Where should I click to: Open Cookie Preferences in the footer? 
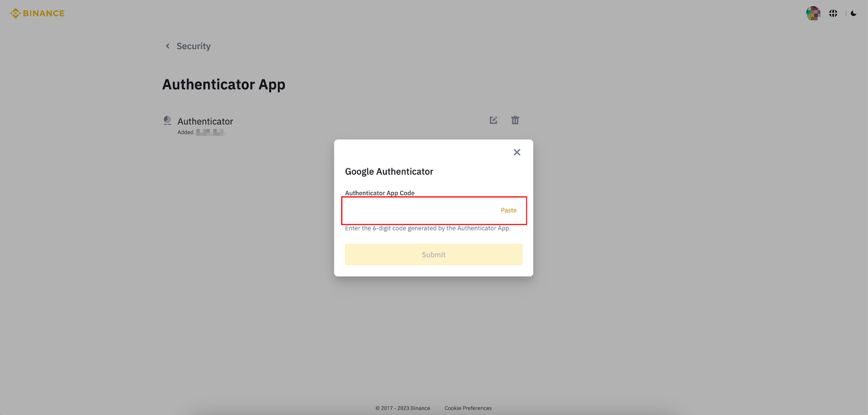(468, 408)
